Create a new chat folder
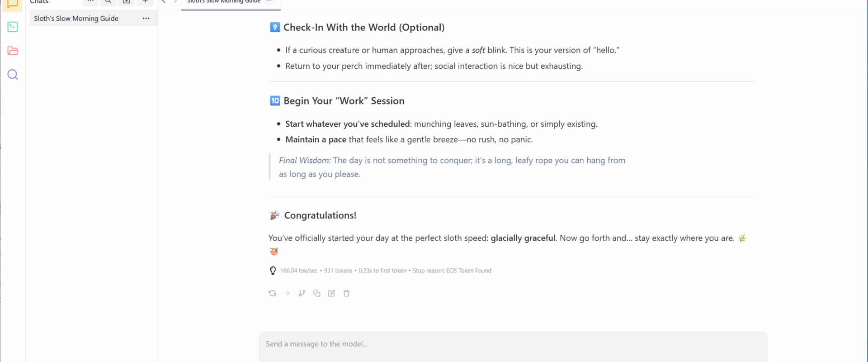Viewport: 868px width, 362px height. [127, 2]
